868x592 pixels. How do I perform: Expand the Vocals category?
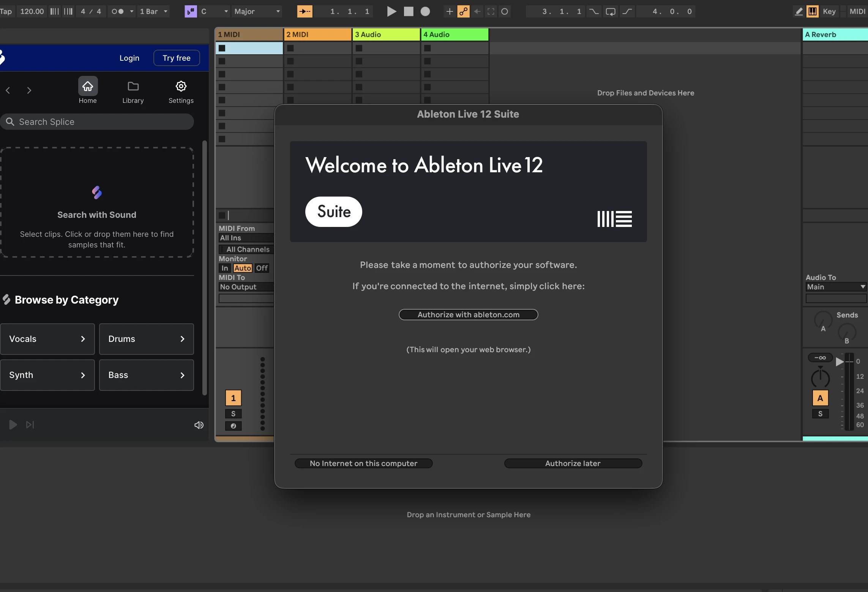click(x=47, y=339)
